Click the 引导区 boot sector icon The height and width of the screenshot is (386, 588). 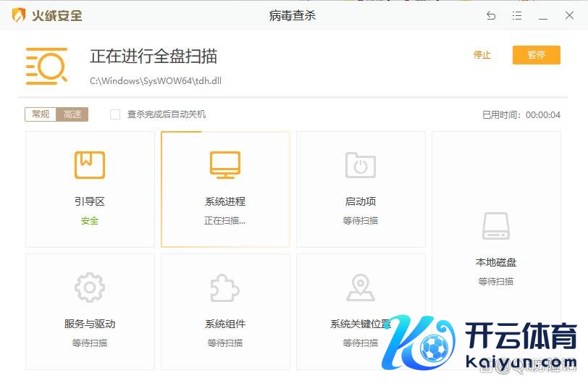click(x=90, y=165)
